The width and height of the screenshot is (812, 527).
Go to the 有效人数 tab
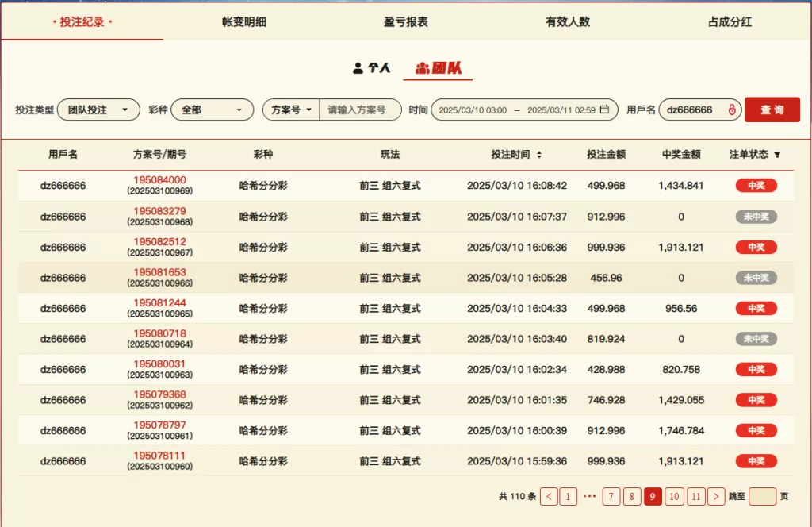click(x=568, y=21)
